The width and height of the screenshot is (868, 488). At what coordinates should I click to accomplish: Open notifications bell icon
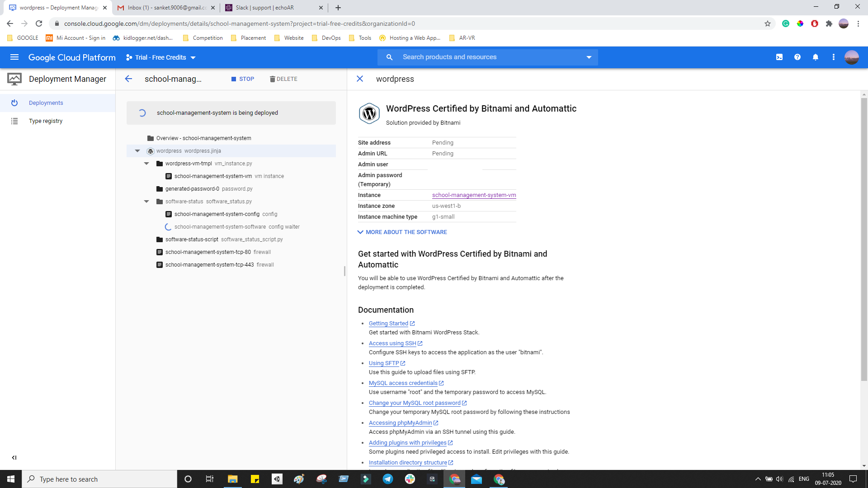(x=816, y=57)
